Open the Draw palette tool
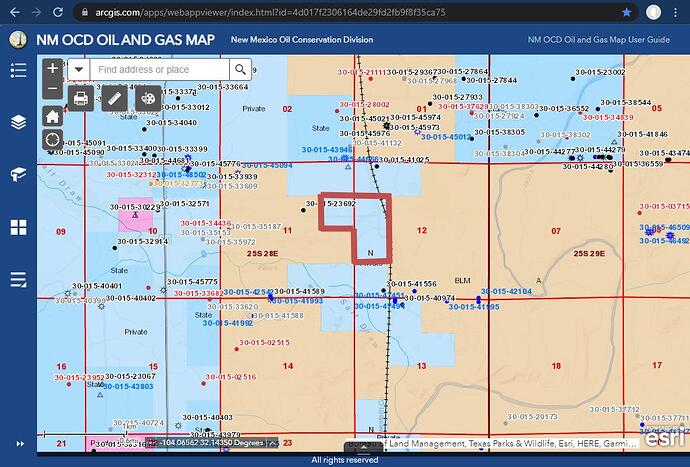 click(148, 98)
